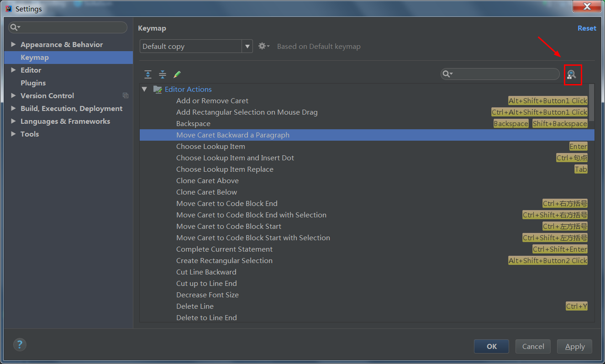Click the Alt+Shift+Button1 Click shortcut label
The image size is (605, 364).
[x=548, y=100]
